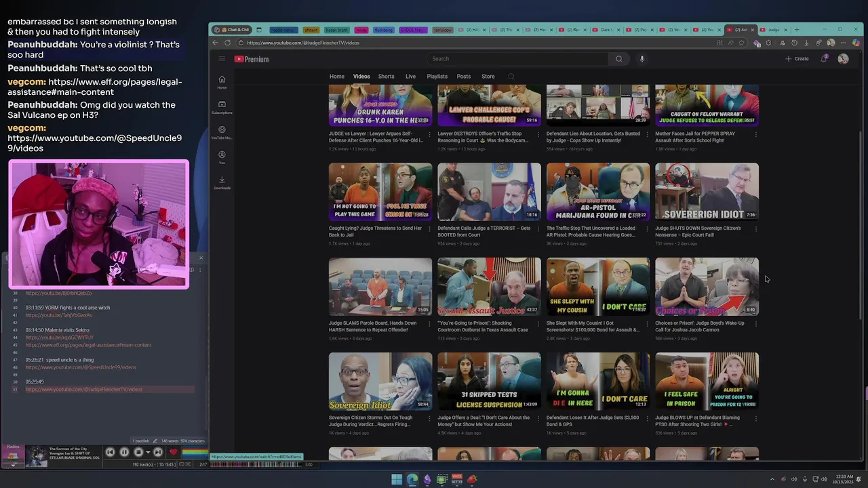Open 'Caught Lying? Judge Threatens' video title

(x=375, y=232)
